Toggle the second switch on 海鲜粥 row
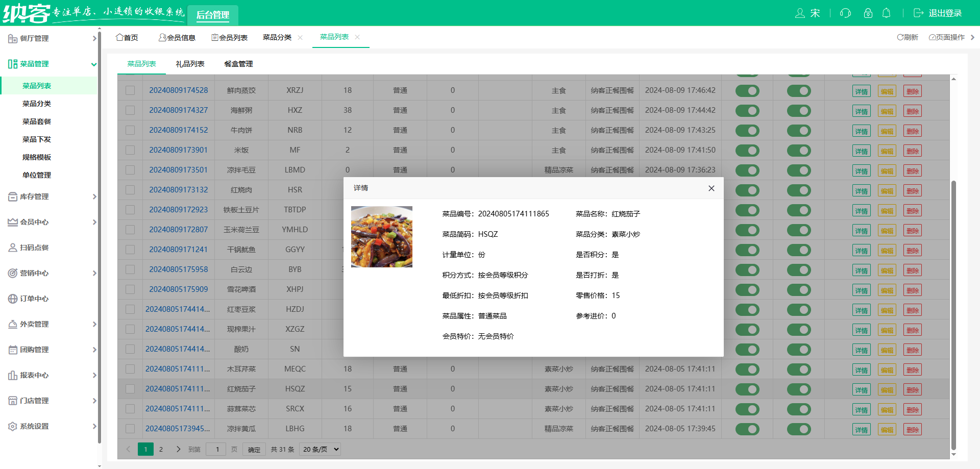 click(799, 111)
